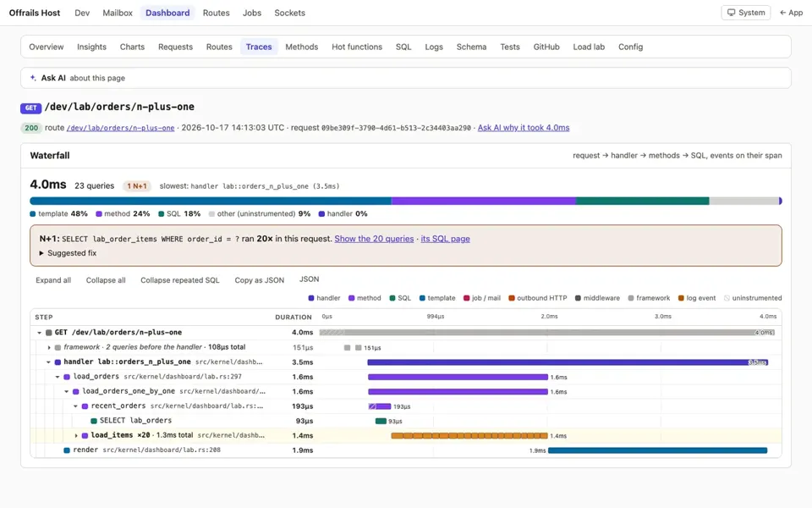This screenshot has width=812, height=508.
Task: Click Collapse all button
Action: pyautogui.click(x=106, y=280)
